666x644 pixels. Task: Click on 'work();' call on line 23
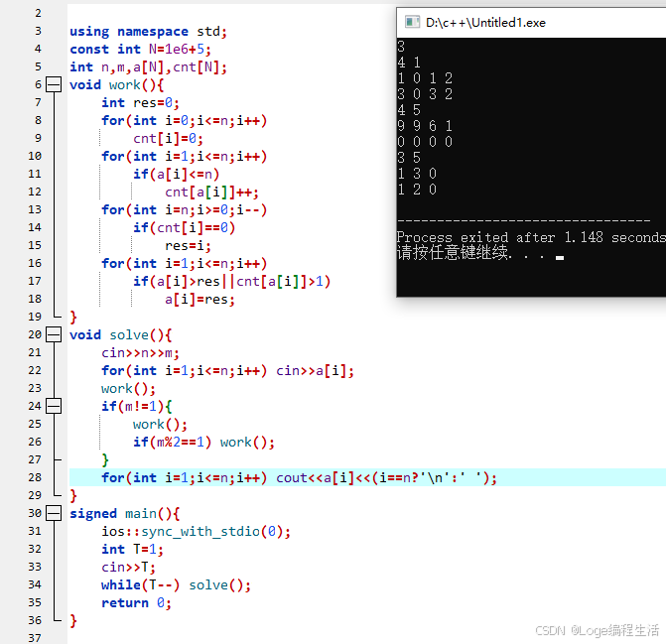pyautogui.click(x=128, y=388)
